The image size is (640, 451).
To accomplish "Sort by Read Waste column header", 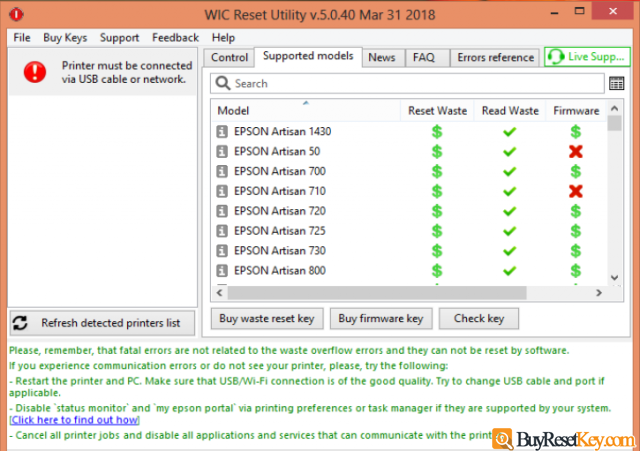I will [x=510, y=111].
